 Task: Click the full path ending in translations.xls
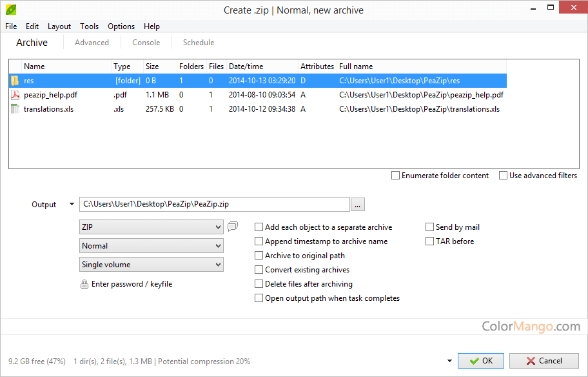[x=419, y=109]
